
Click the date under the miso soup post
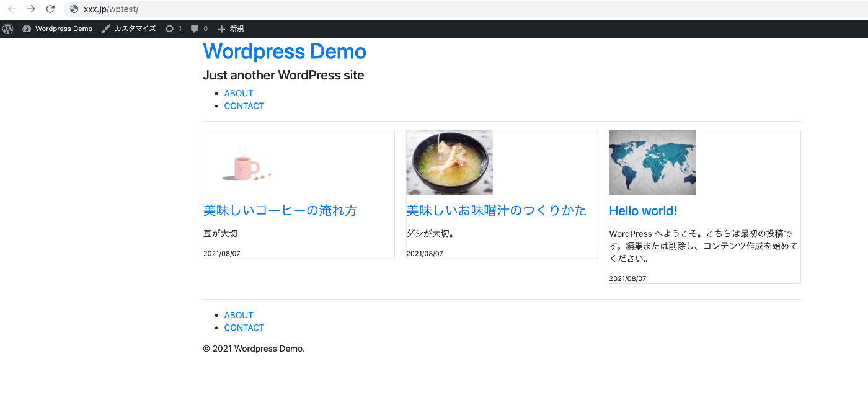[425, 254]
